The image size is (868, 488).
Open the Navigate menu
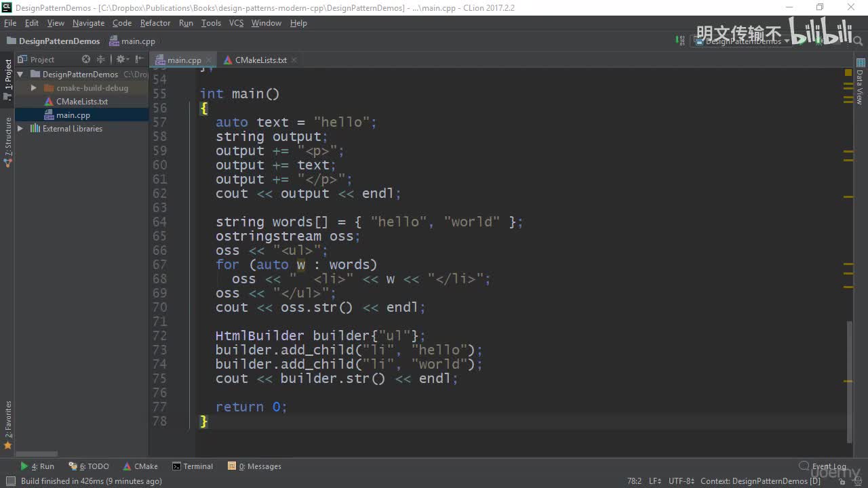pos(88,23)
